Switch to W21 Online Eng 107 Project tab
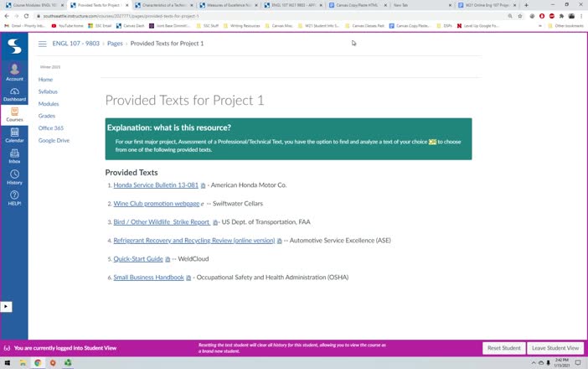Image resolution: width=588 pixels, height=369 pixels. click(487, 5)
